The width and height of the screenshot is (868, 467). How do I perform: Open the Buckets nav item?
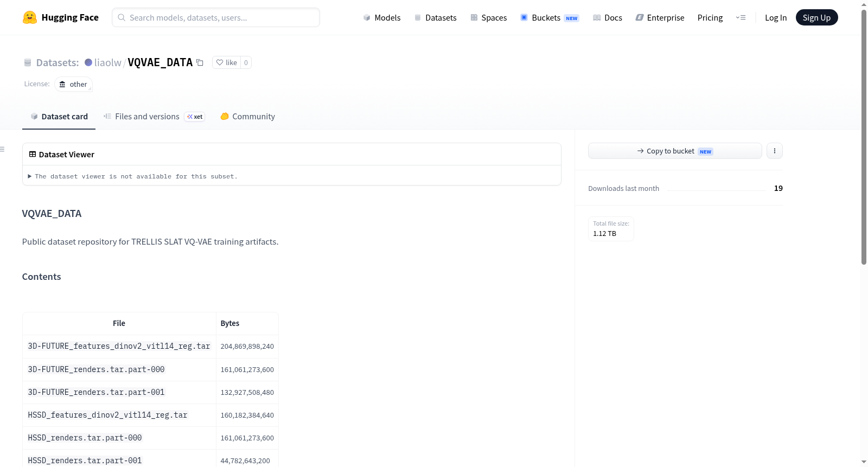coord(550,17)
